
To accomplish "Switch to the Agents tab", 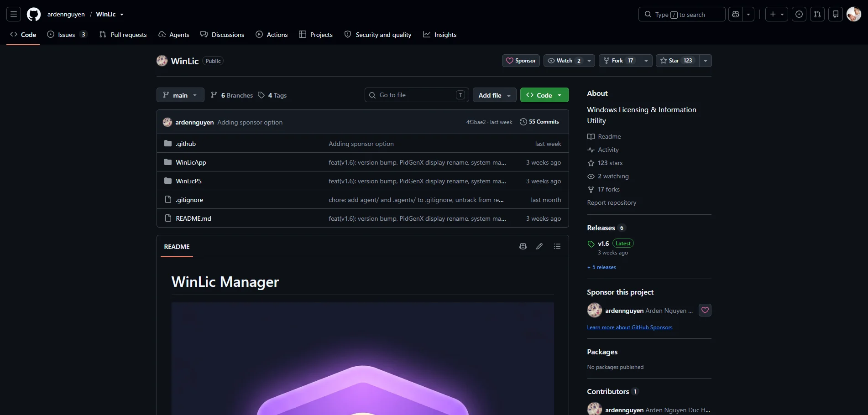I will coord(174,35).
